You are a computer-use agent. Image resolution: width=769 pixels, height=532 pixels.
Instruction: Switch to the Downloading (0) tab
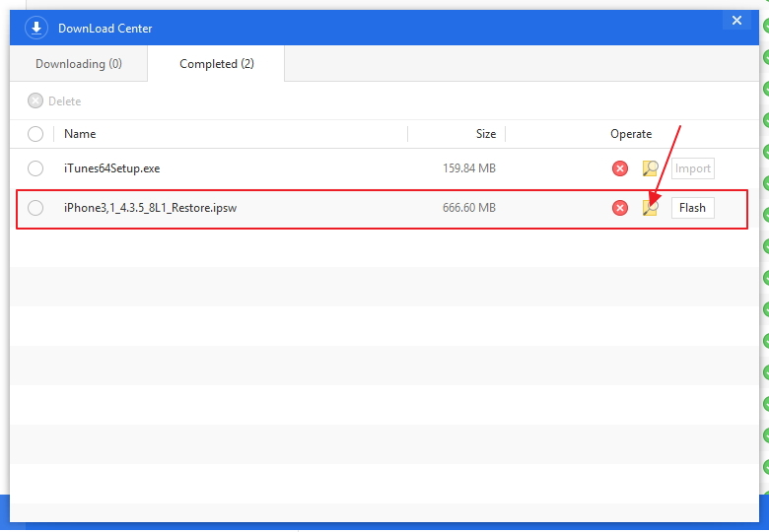79,64
